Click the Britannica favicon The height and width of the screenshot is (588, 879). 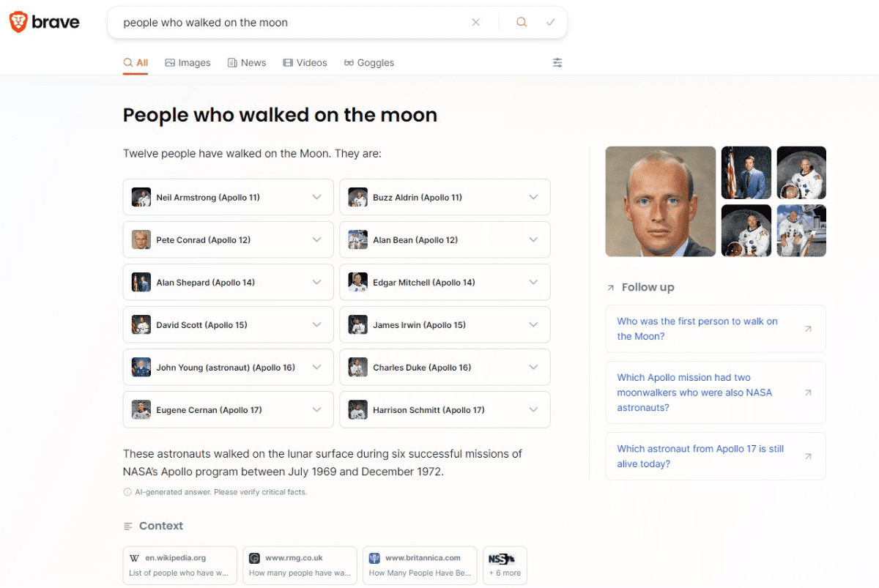[x=374, y=558]
